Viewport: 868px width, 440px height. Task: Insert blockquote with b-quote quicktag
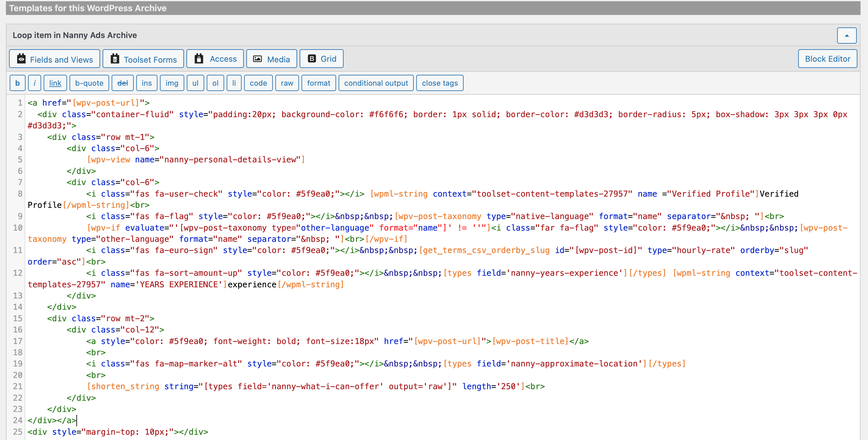click(x=89, y=83)
